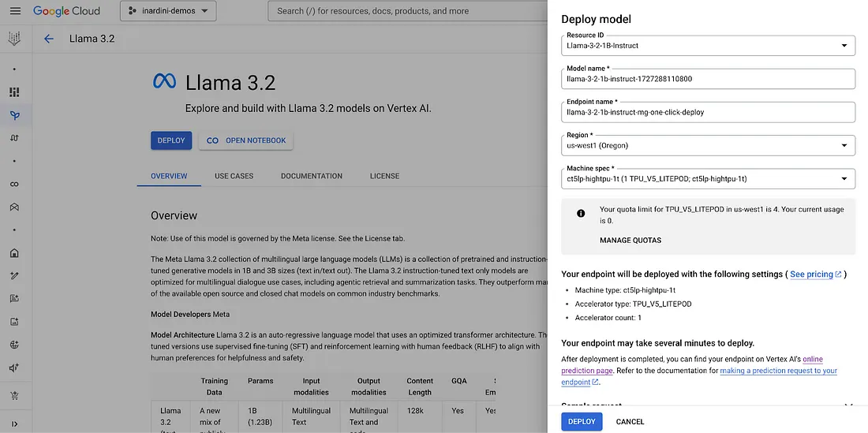The width and height of the screenshot is (868, 433).
Task: Click Manage Quotas in the quota notice
Action: coord(630,240)
